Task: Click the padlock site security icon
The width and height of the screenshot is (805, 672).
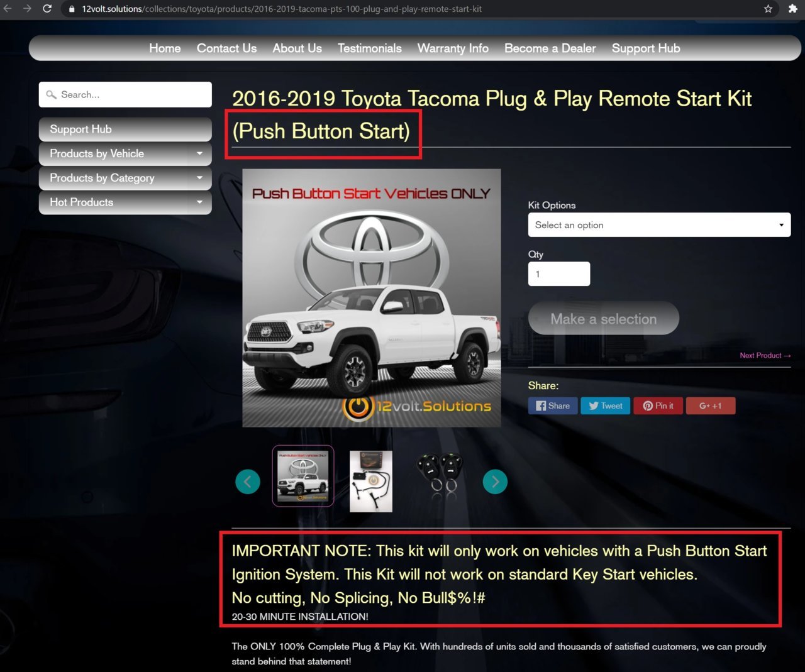Action: click(72, 9)
